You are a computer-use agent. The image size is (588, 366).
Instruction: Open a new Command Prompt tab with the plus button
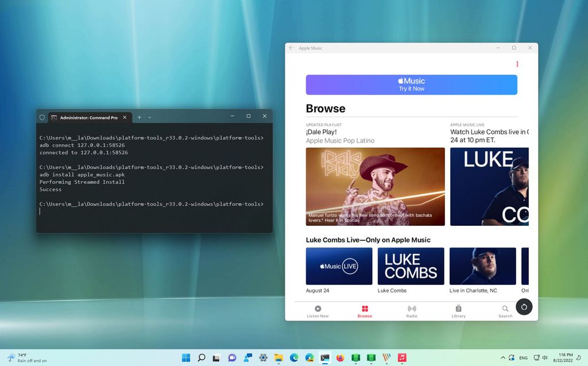[x=138, y=117]
